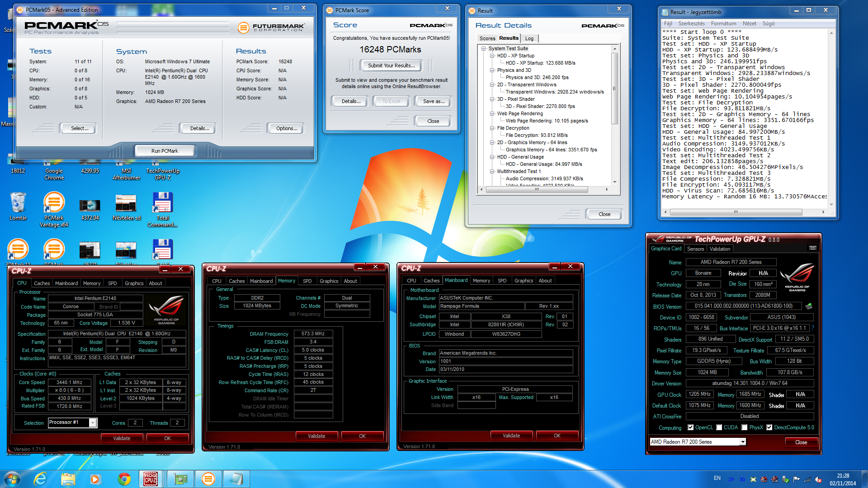Click the Action Center flag tray icon
Viewport: 868px width, 488px height.
point(797,479)
